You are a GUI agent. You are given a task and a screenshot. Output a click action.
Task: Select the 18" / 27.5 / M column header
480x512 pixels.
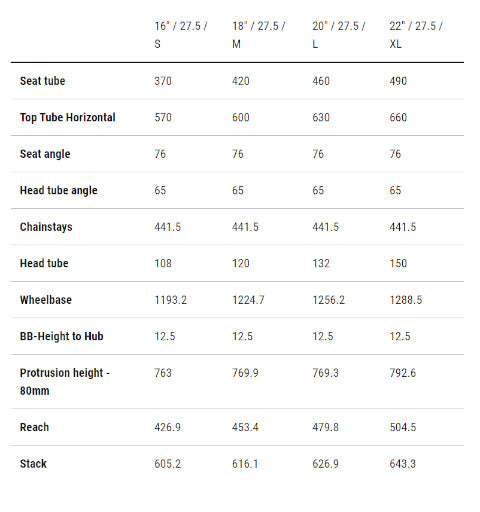point(259,35)
